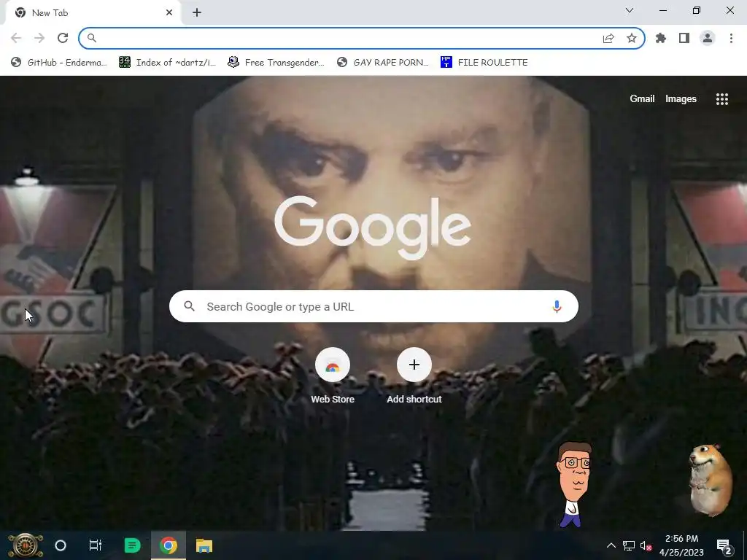The width and height of the screenshot is (747, 560).
Task: Open the notification center icon
Action: tap(724, 546)
